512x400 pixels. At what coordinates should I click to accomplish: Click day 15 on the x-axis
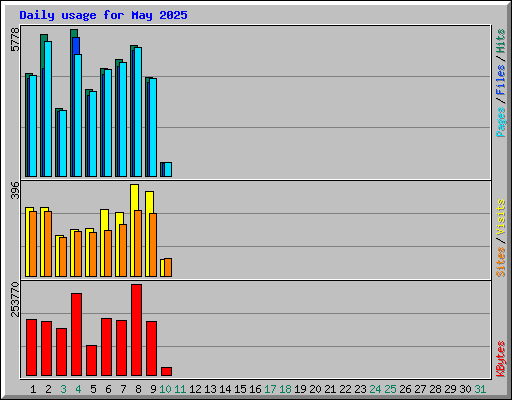coord(240,389)
